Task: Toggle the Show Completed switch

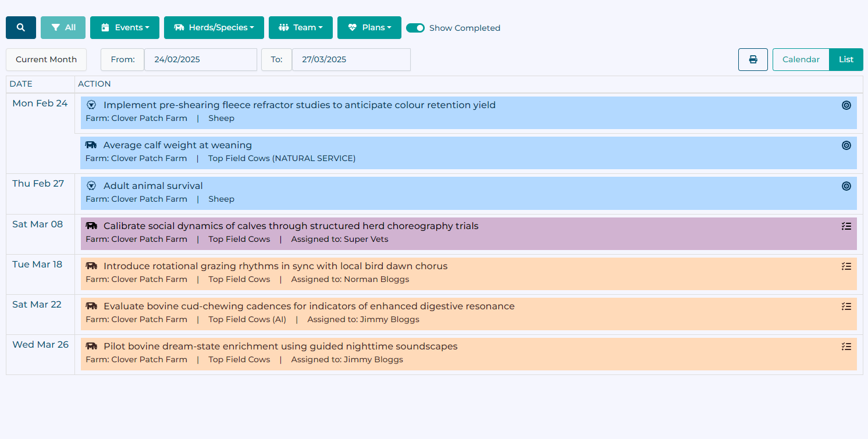Action: coord(416,27)
